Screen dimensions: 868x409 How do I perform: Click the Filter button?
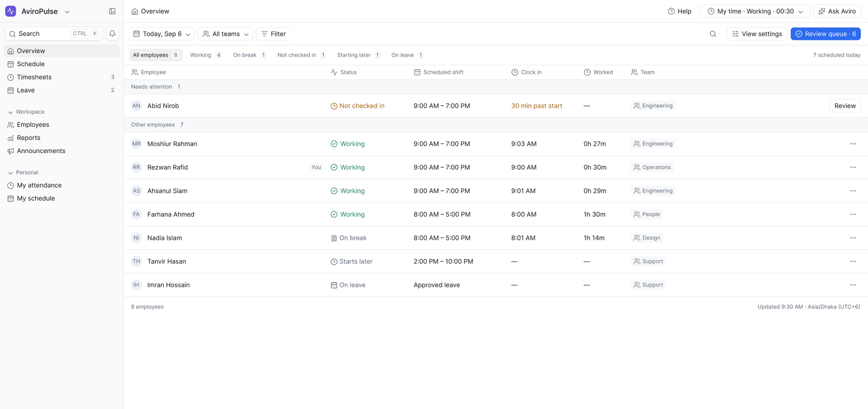click(273, 34)
